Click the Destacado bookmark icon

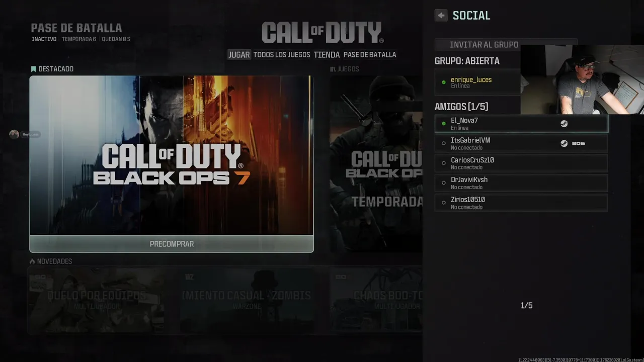click(34, 69)
